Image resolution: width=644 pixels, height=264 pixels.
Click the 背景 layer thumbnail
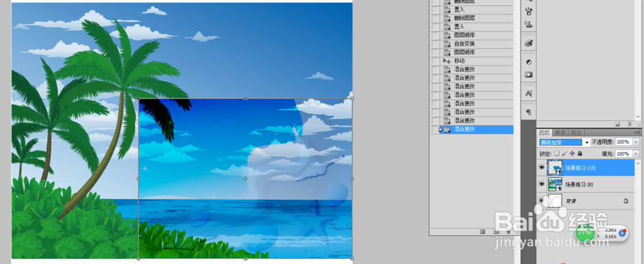555,201
